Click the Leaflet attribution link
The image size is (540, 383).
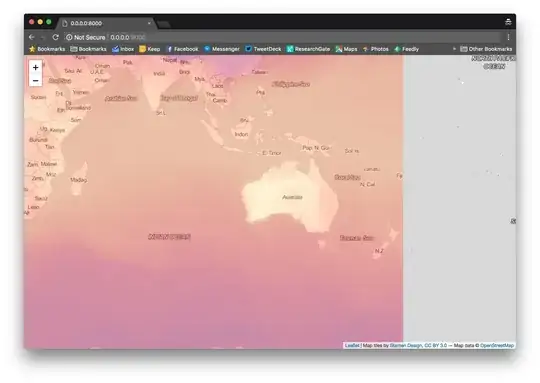352,345
